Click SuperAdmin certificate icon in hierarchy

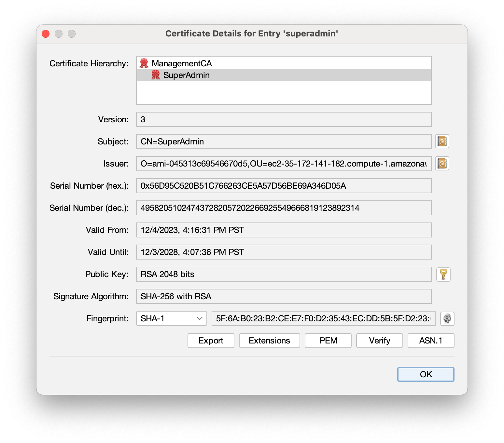pos(156,75)
